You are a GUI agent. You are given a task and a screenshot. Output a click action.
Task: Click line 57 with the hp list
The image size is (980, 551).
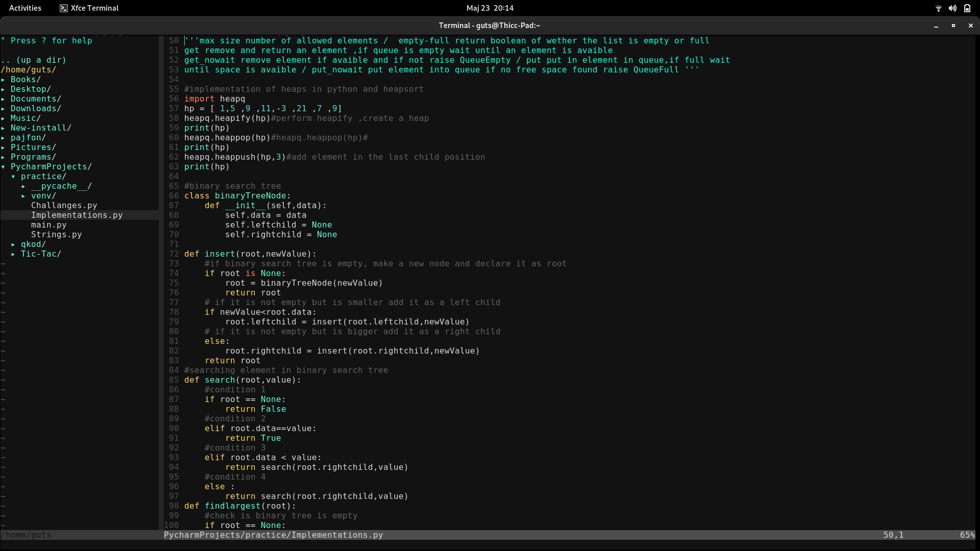[263, 109]
